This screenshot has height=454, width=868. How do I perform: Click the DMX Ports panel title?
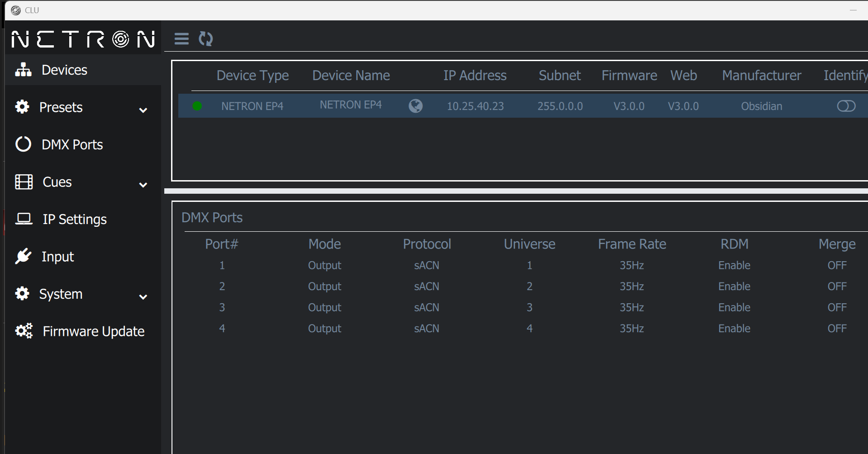[212, 218]
